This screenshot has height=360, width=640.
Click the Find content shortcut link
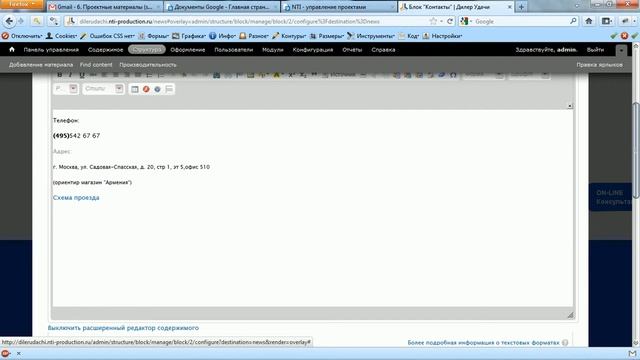(96, 65)
